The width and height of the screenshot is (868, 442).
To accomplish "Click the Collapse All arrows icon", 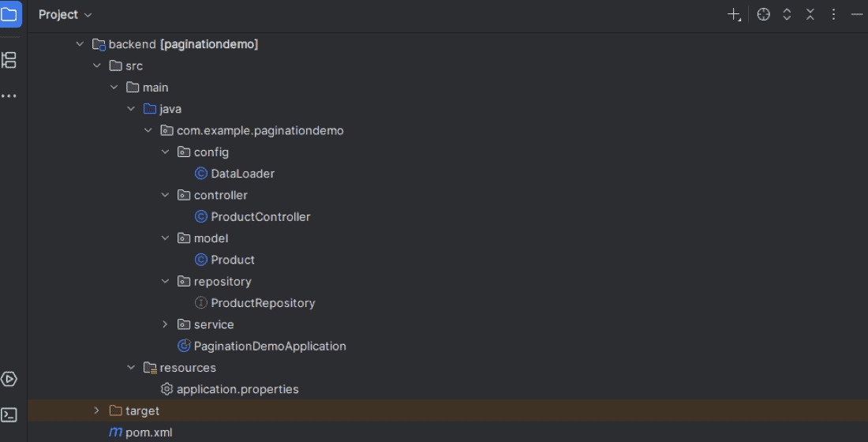I will (x=810, y=15).
